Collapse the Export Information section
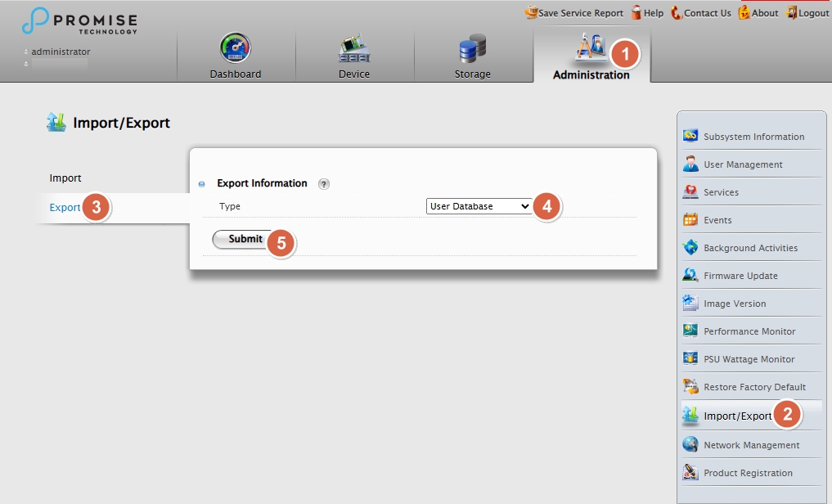Image resolution: width=832 pixels, height=504 pixels. [202, 184]
